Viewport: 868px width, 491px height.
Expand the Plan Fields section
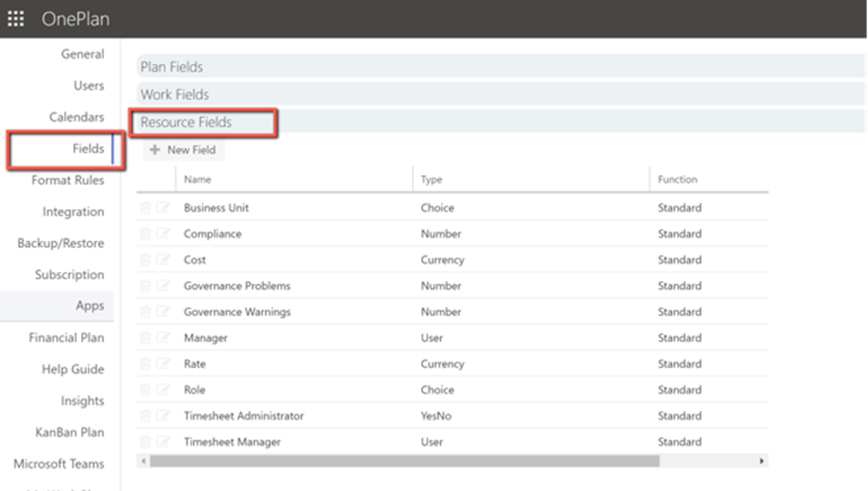500,67
